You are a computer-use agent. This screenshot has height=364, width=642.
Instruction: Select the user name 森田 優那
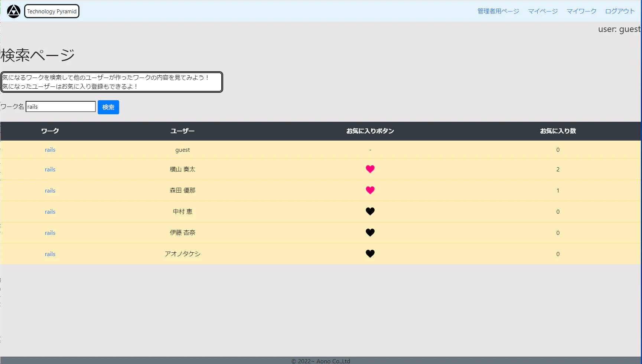(182, 190)
